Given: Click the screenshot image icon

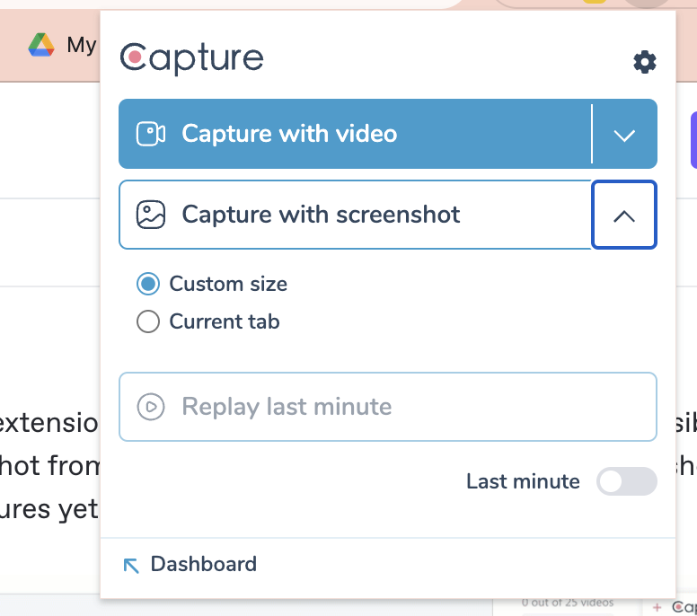Looking at the screenshot, I should (150, 215).
